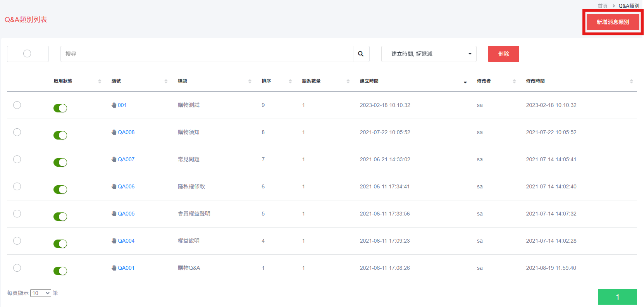
Task: Open the QA008 category link
Action: [x=126, y=132]
